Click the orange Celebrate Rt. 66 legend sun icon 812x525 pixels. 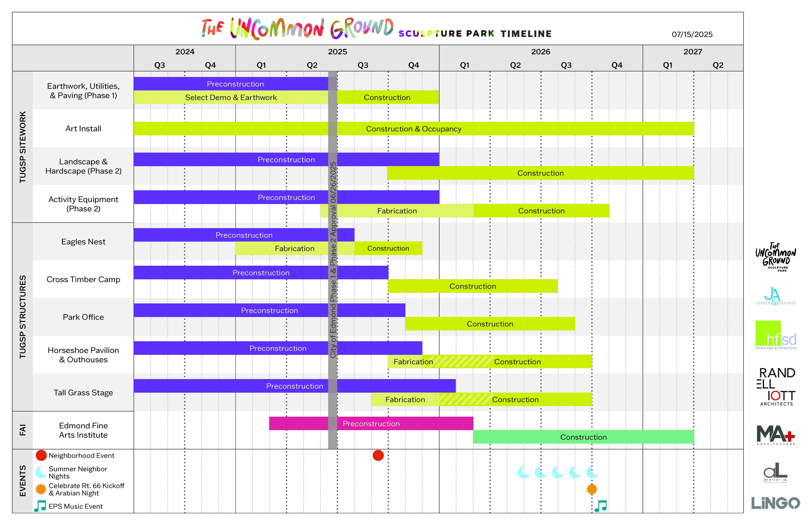click(x=41, y=489)
